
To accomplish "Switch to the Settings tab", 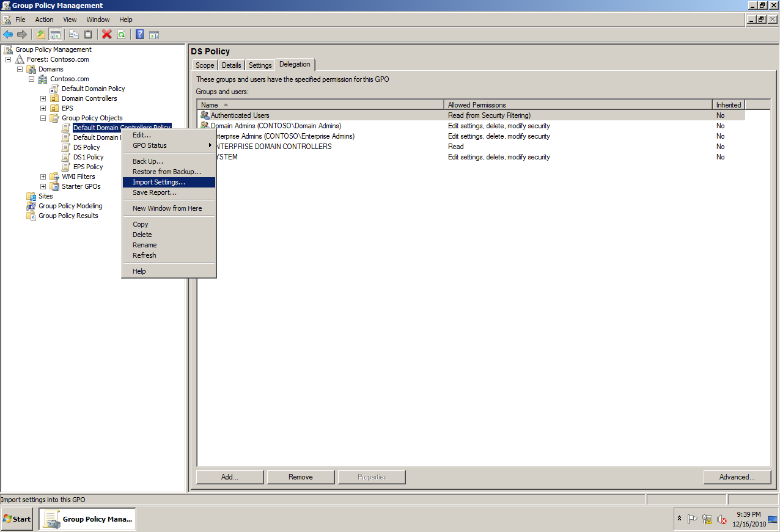I will pyautogui.click(x=260, y=64).
